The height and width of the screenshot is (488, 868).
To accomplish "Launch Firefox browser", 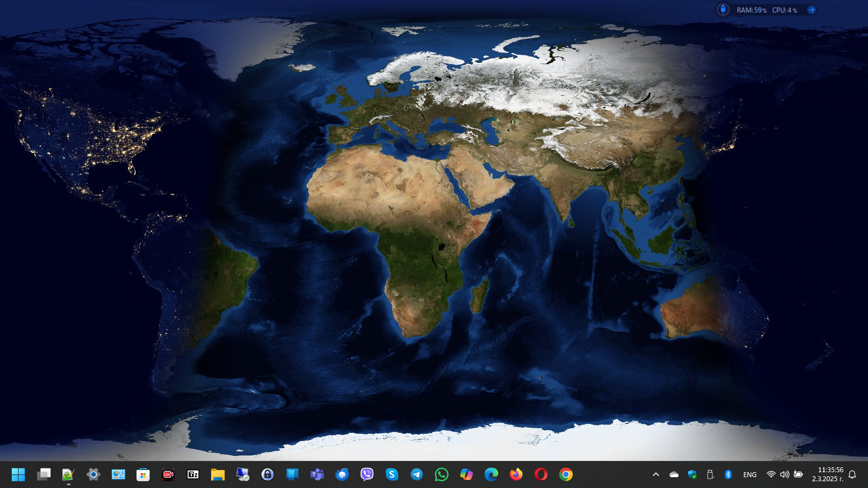I will [x=516, y=474].
